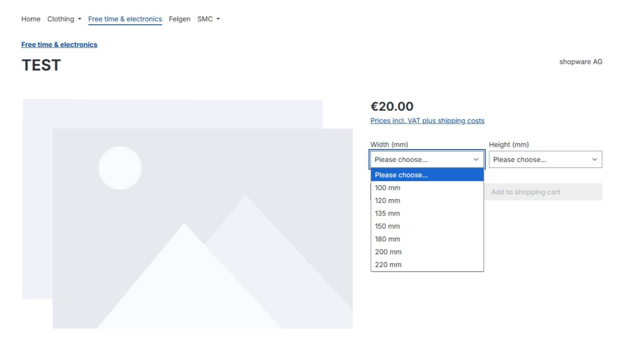Select 120 mm width option
This screenshot has height=341, width=644.
tap(427, 201)
